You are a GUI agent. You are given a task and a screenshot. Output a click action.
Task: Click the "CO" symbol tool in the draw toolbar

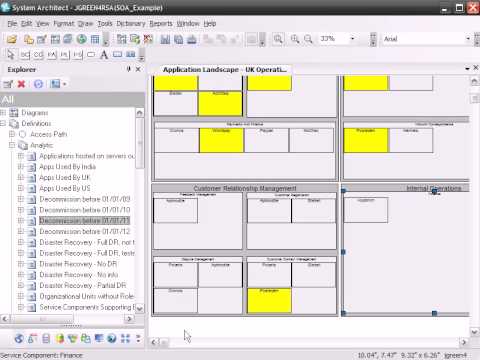pyautogui.click(x=38, y=54)
